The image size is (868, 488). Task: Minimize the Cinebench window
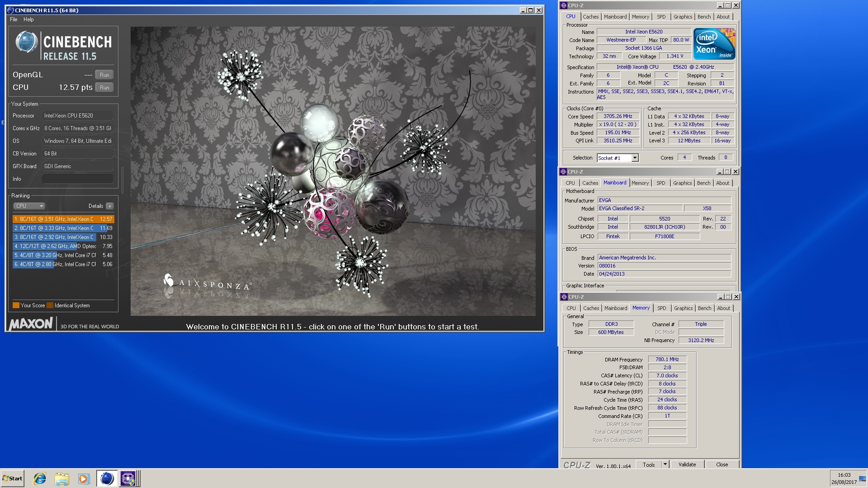click(523, 10)
